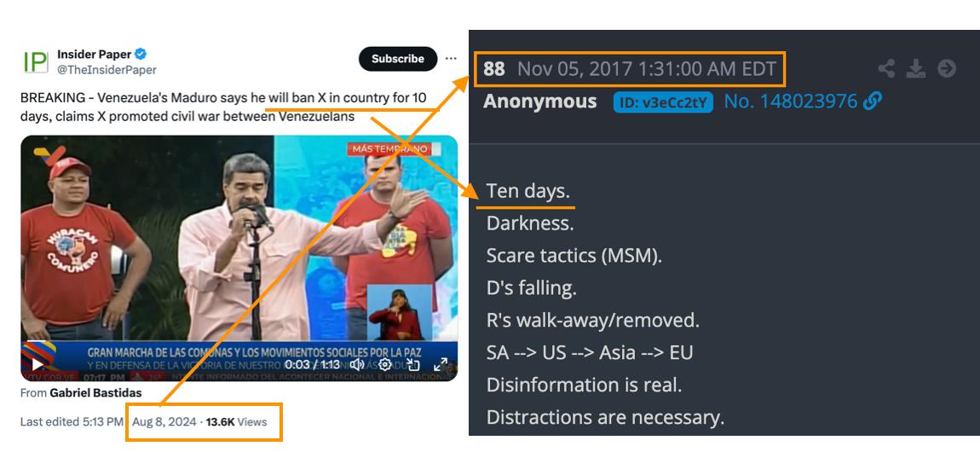The width and height of the screenshot is (980, 452).
Task: Click the chain link icon beside the post number
Action: (873, 101)
